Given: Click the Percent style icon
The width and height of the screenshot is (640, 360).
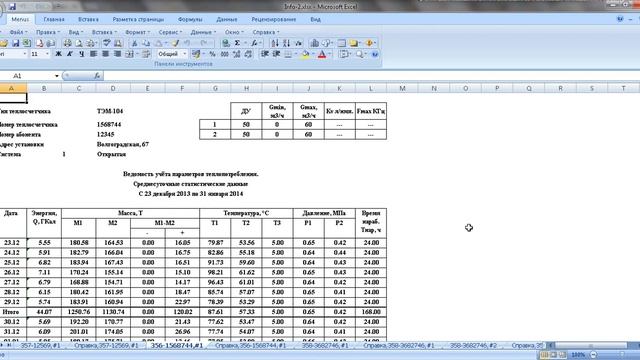Looking at the screenshot, I should tap(212, 54).
